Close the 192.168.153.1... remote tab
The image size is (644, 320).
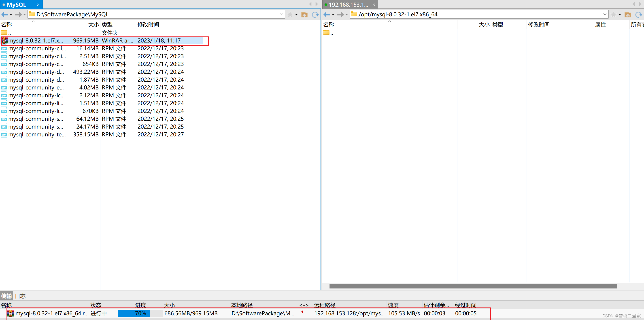374,4
